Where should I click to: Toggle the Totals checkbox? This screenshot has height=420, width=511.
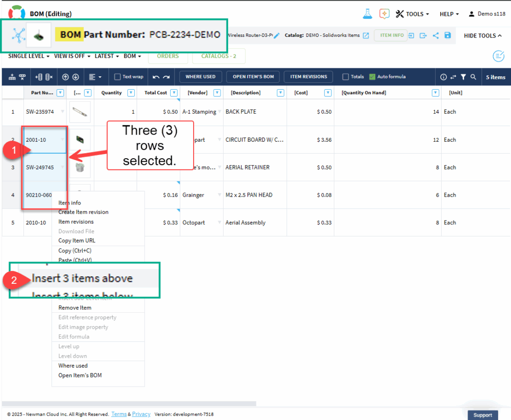[345, 77]
